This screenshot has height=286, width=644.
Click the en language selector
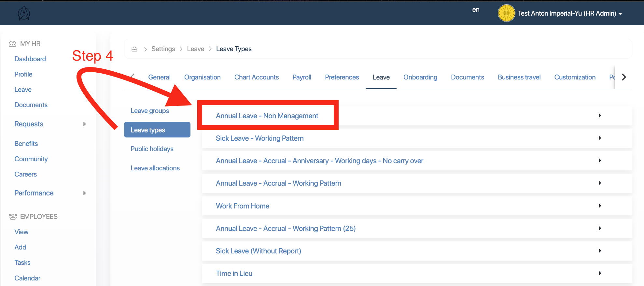pos(476,10)
